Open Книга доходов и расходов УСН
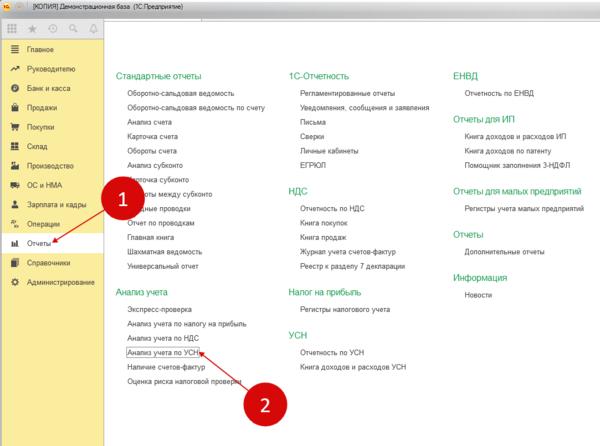The image size is (600, 446). (353, 367)
